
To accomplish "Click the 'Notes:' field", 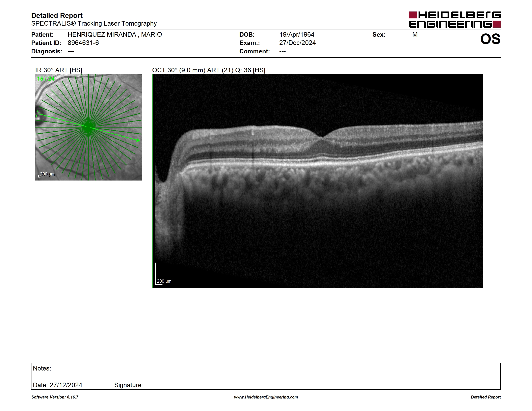I will [42, 368].
